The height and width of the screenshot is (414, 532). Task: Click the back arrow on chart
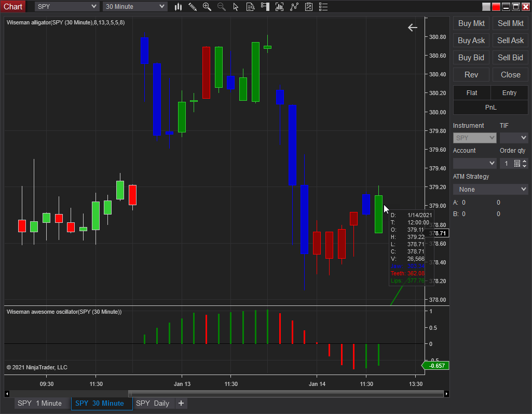pyautogui.click(x=413, y=28)
